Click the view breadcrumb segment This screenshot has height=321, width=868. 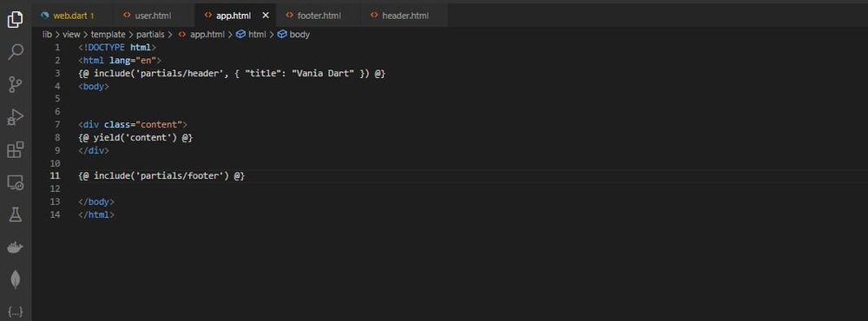point(71,35)
